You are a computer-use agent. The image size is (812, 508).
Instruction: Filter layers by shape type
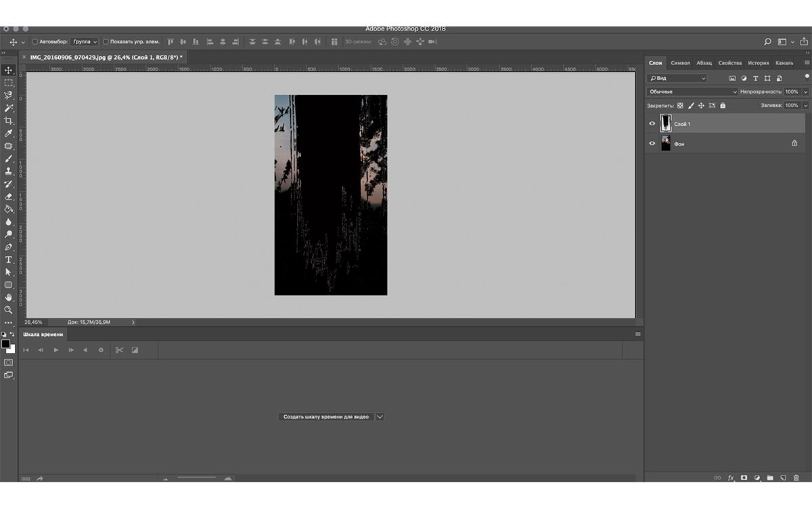pos(767,79)
